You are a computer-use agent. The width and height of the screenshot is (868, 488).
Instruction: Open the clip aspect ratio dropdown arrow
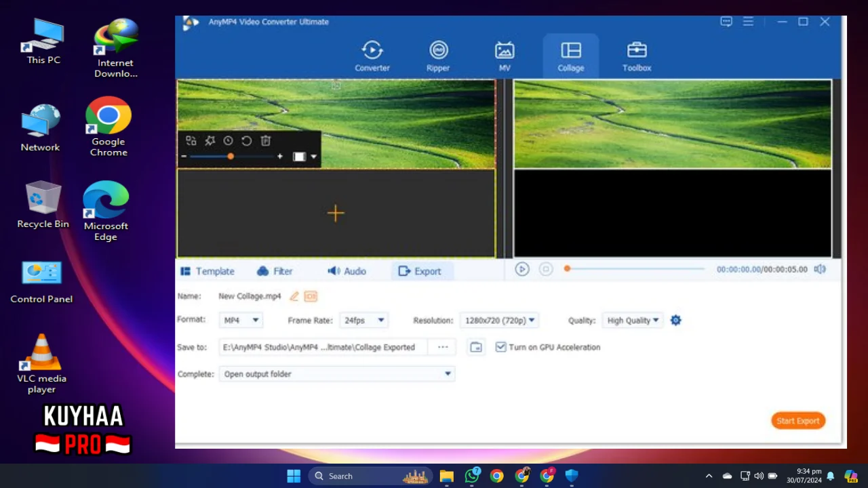(313, 157)
